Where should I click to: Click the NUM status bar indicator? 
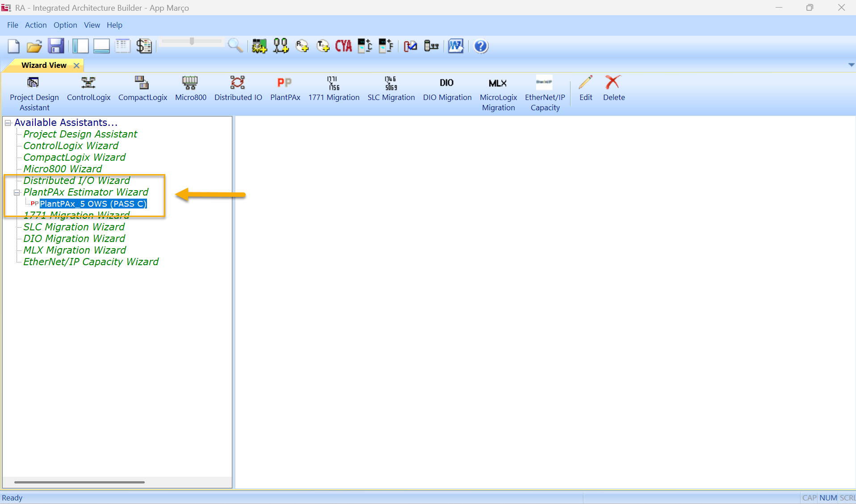pos(828,498)
